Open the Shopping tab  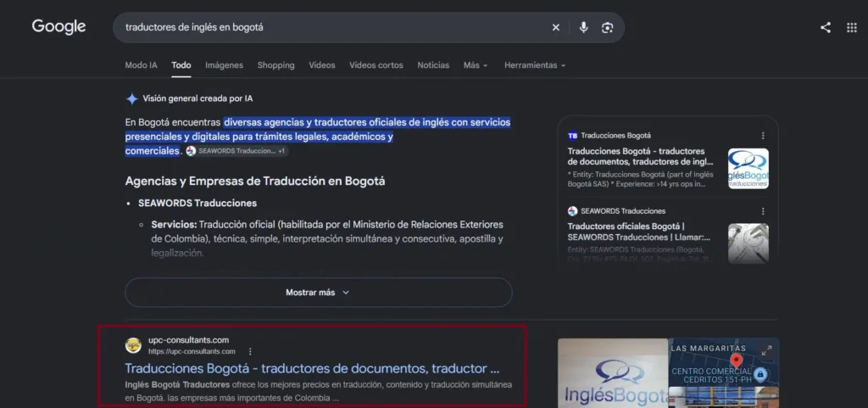(275, 65)
